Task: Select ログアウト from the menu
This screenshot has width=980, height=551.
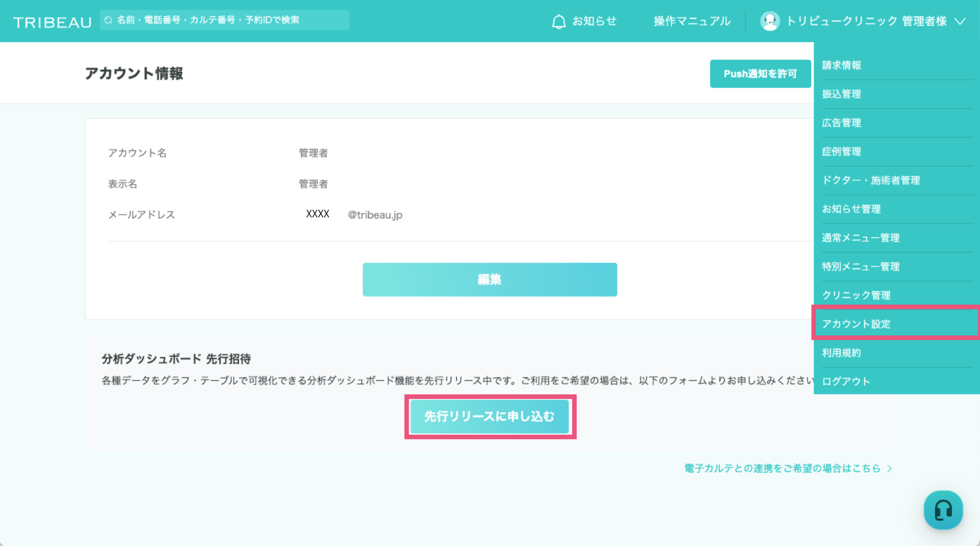Action: pos(846,382)
